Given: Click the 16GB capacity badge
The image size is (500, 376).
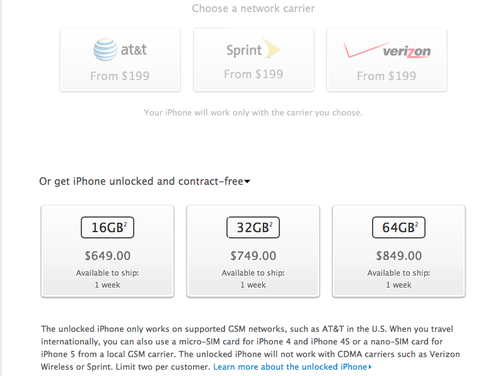Looking at the screenshot, I should click(x=107, y=228).
